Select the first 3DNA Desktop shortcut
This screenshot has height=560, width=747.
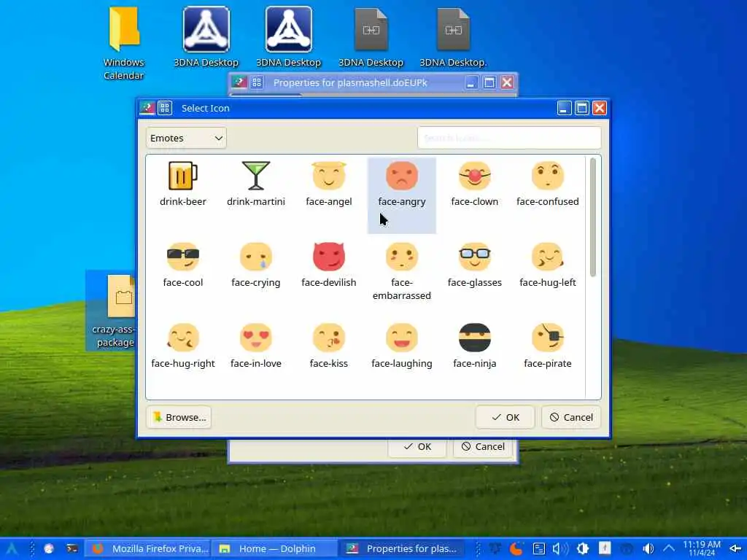pyautogui.click(x=206, y=37)
